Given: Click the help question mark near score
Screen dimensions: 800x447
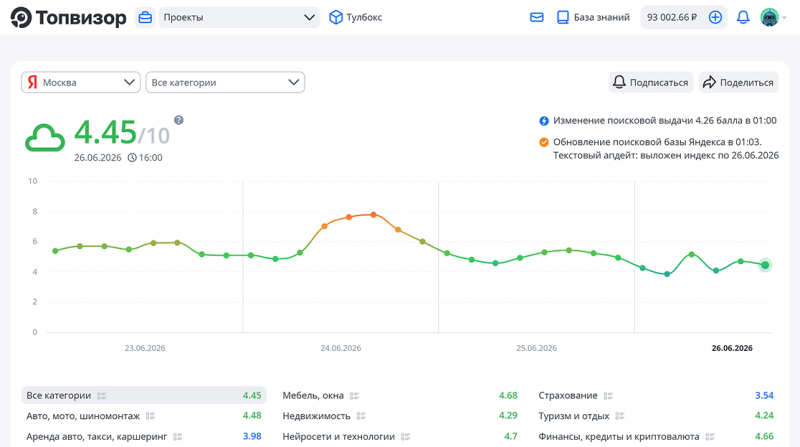Looking at the screenshot, I should [179, 120].
